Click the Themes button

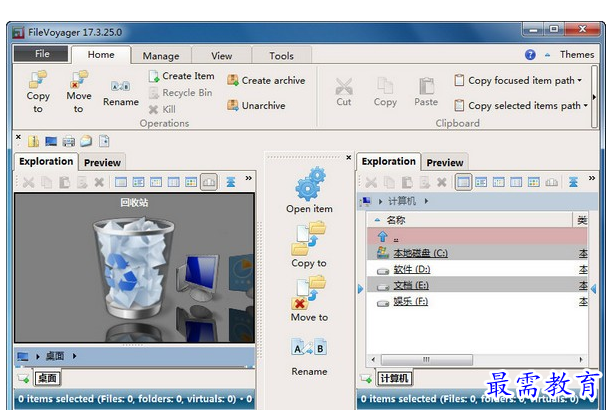pos(577,55)
